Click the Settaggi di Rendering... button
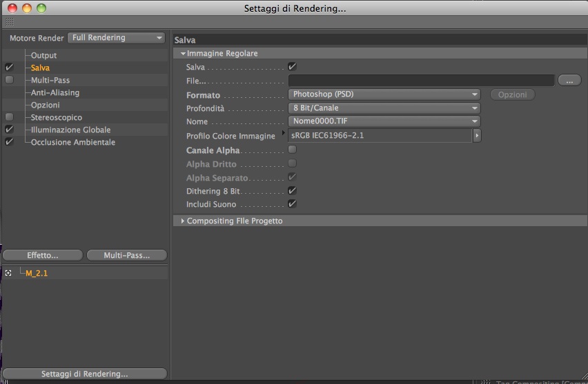This screenshot has height=384, width=588. pos(84,374)
